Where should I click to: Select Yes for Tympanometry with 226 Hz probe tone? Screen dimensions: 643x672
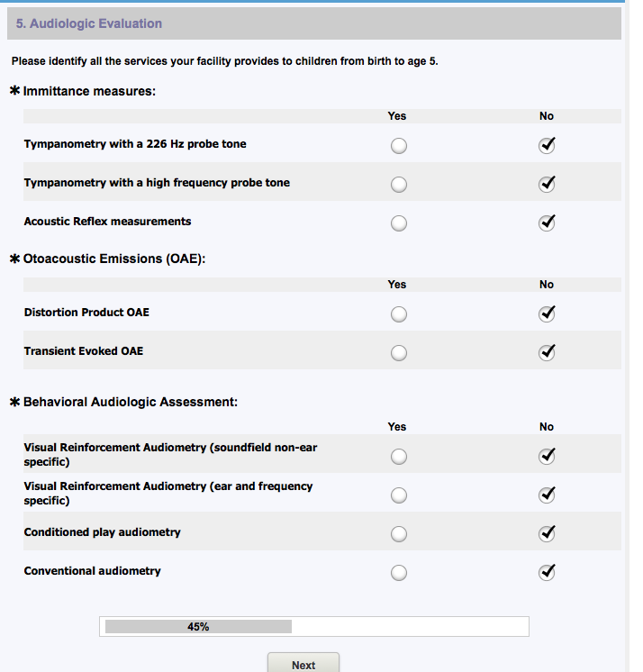pos(399,146)
